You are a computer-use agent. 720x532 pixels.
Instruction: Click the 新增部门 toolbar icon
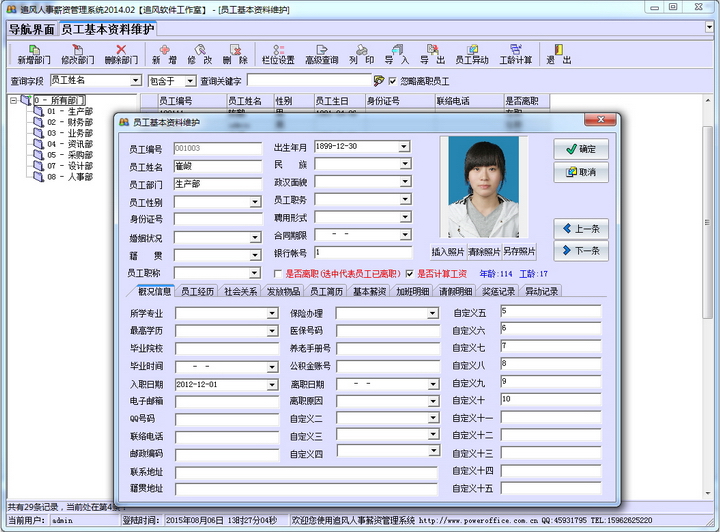(x=34, y=54)
